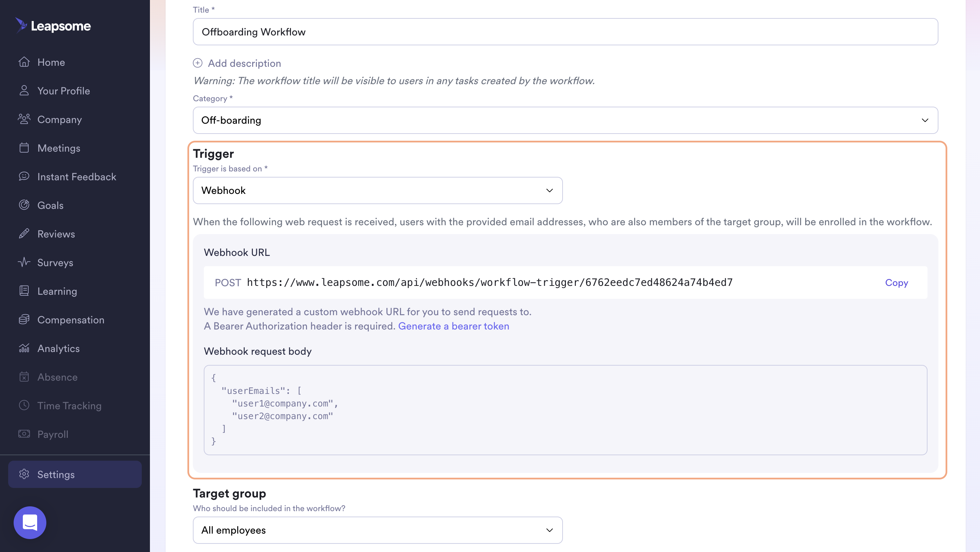Click the Target group heading

point(229,493)
